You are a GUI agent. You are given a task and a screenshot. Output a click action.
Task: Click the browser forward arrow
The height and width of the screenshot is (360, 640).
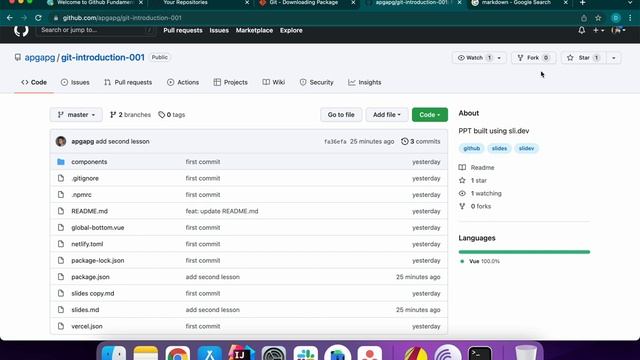24,18
